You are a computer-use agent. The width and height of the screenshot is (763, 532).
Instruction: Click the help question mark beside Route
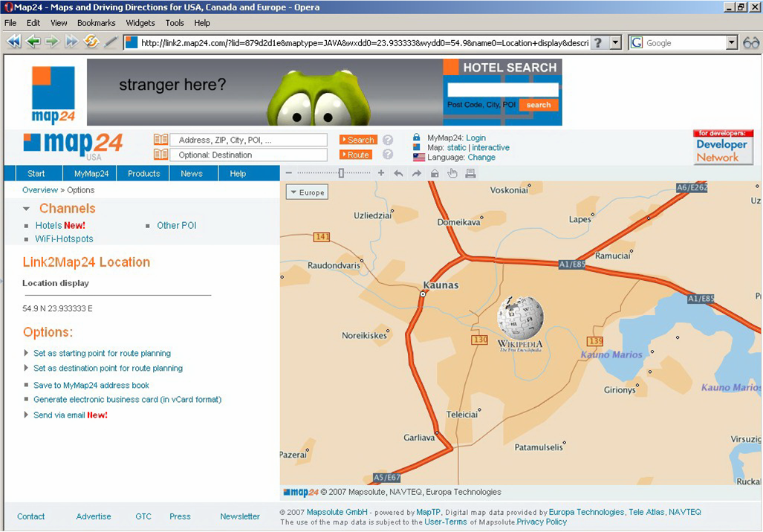click(x=388, y=155)
